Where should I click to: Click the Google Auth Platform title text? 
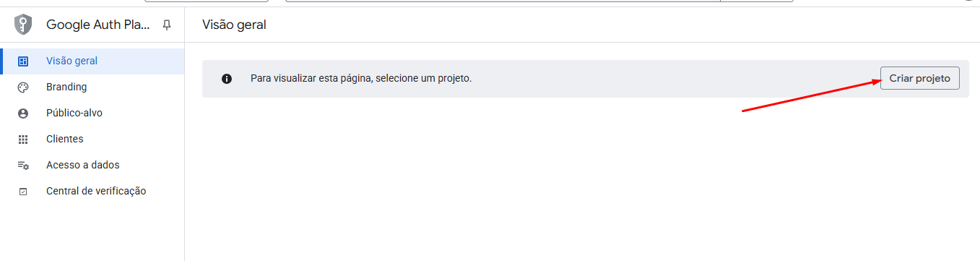98,25
